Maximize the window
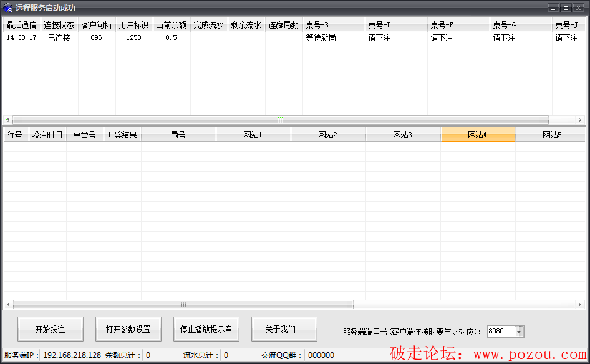This screenshot has height=364, width=590. point(566,7)
